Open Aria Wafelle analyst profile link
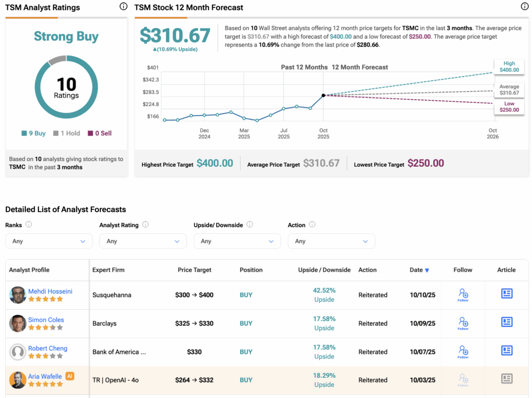 (45, 377)
